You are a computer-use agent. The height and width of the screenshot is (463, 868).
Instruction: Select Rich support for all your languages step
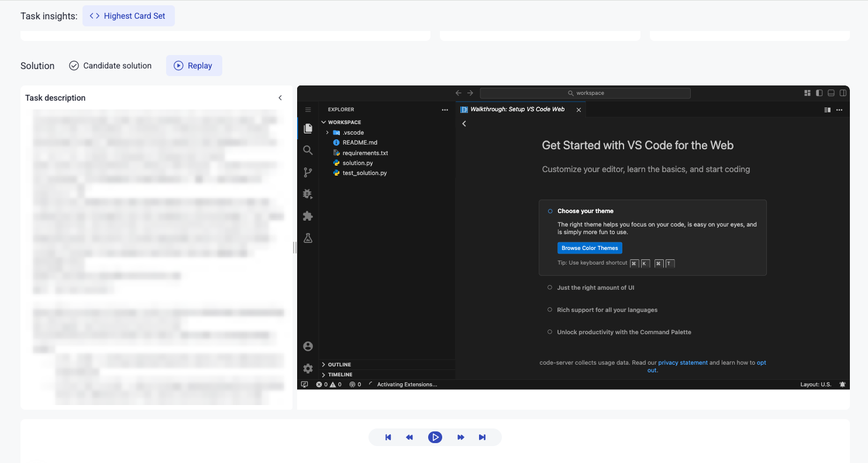tap(607, 310)
